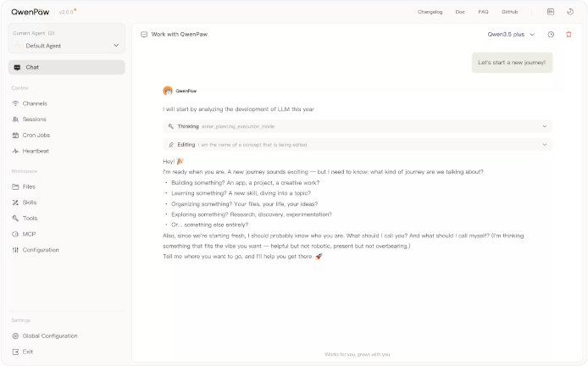Click the Sessions people icon
The image size is (588, 366).
tap(15, 119)
